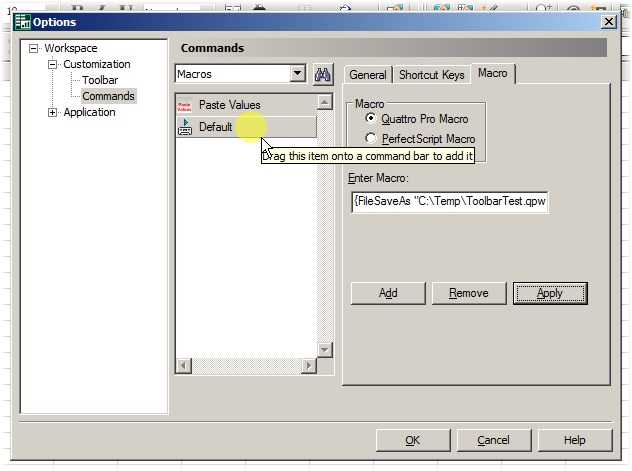632x471 pixels.
Task: Select Quattro Pro Macro radio button
Action: click(371, 119)
